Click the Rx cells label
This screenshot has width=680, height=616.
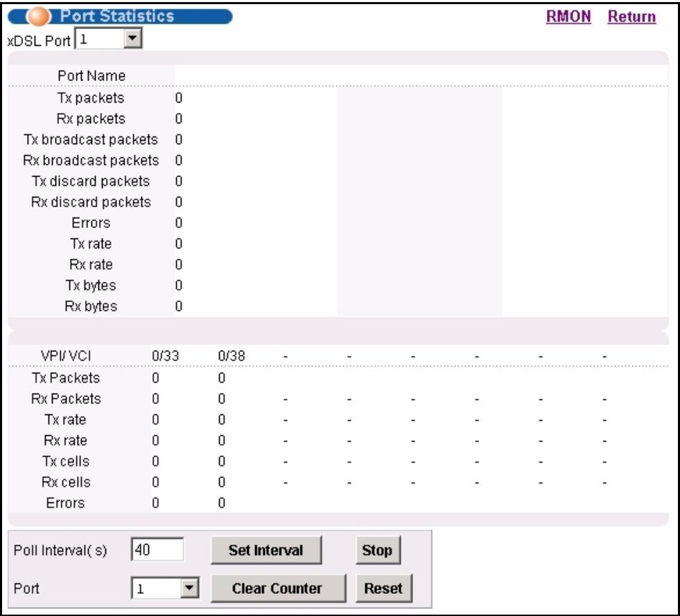66,482
